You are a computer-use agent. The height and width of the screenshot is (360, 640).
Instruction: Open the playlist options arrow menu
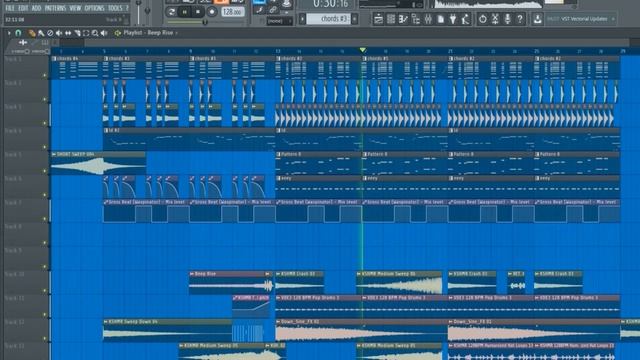[9, 33]
